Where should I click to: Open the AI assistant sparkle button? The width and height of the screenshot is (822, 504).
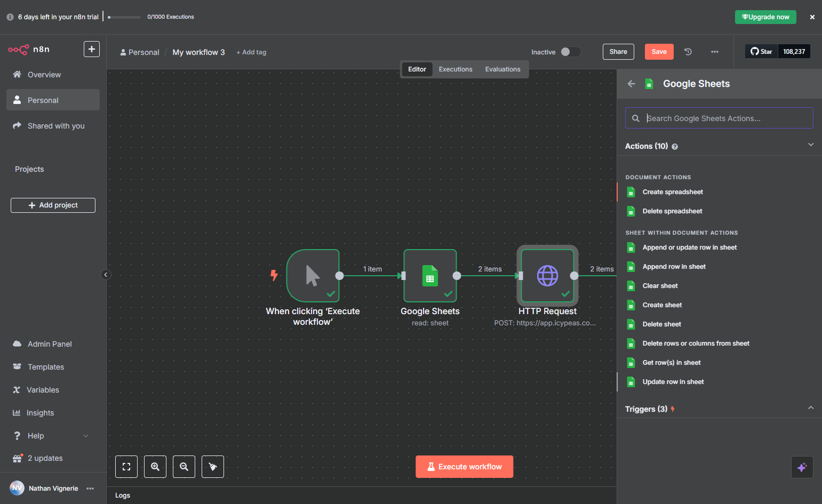click(802, 467)
